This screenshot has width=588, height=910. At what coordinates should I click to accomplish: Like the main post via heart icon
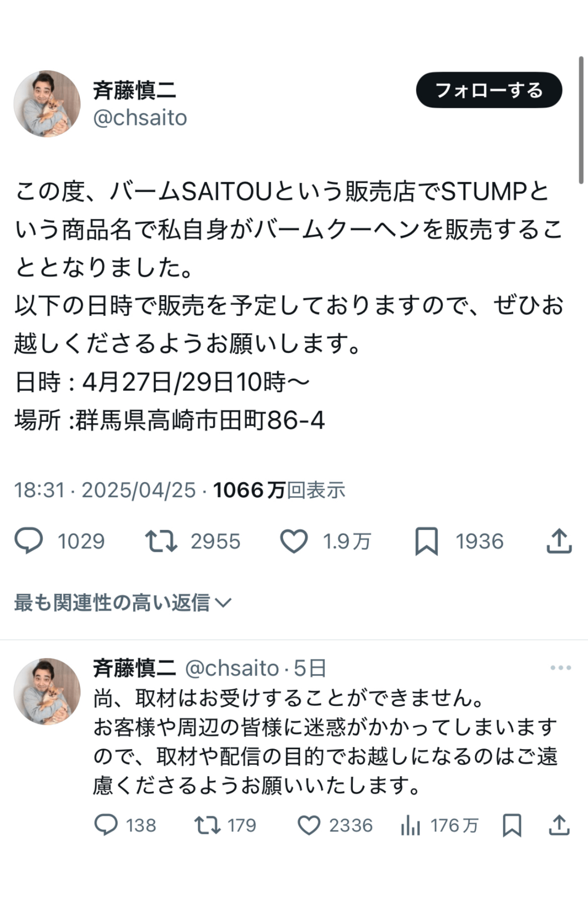pos(294,541)
